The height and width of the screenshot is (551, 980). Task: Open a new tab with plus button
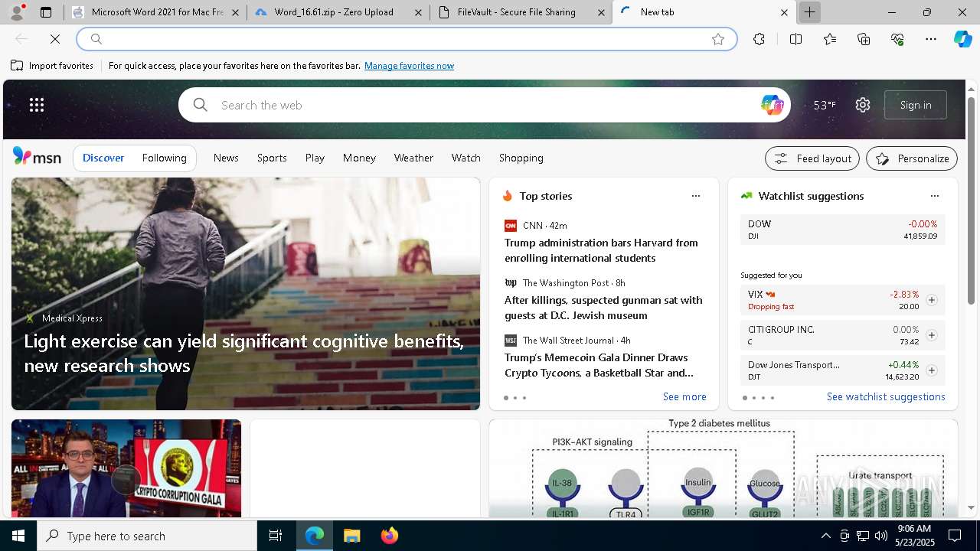pyautogui.click(x=809, y=12)
